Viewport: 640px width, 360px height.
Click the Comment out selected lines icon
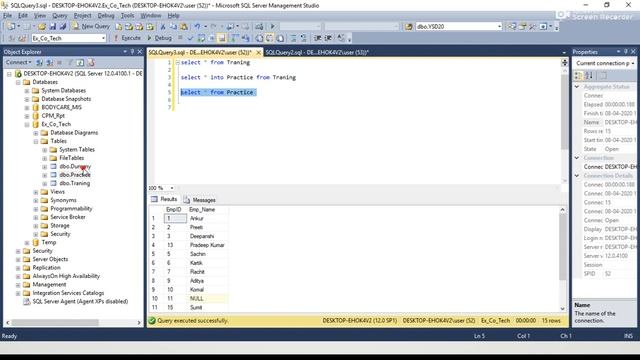point(293,38)
